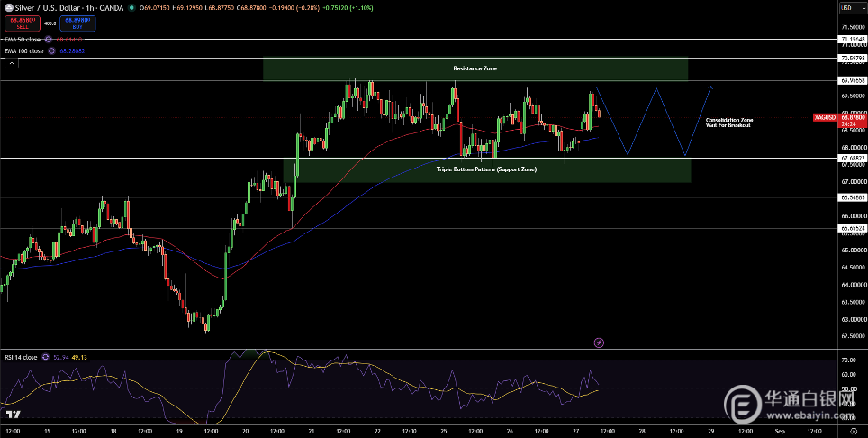Click the green market status dot
The image size is (868, 438).
click(x=131, y=8)
